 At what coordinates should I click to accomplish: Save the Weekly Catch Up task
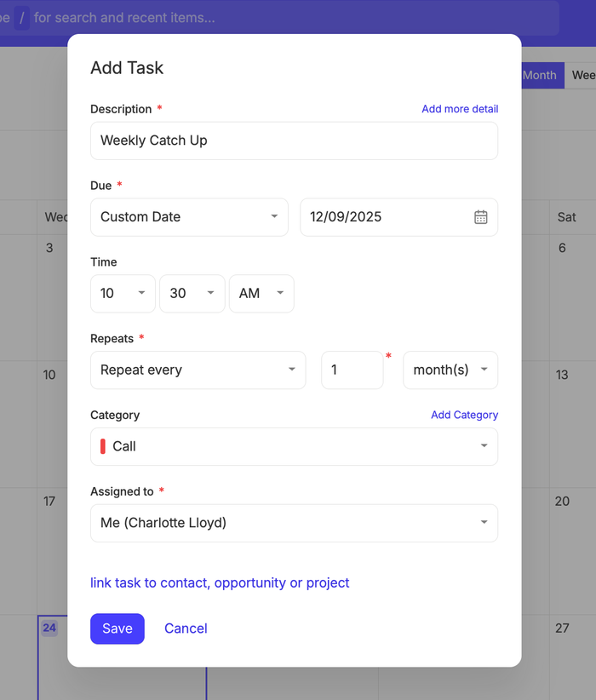[117, 628]
